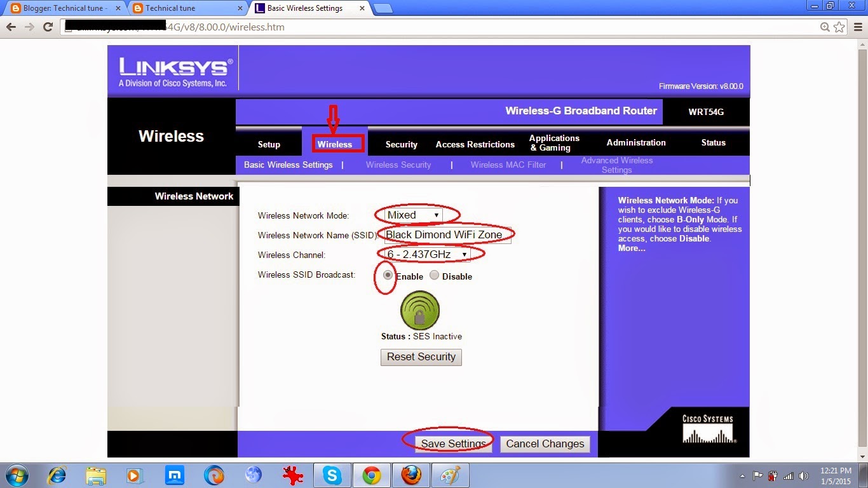The width and height of the screenshot is (868, 488).
Task: Switch to the 'Technical tune' browser tab
Action: tap(186, 8)
